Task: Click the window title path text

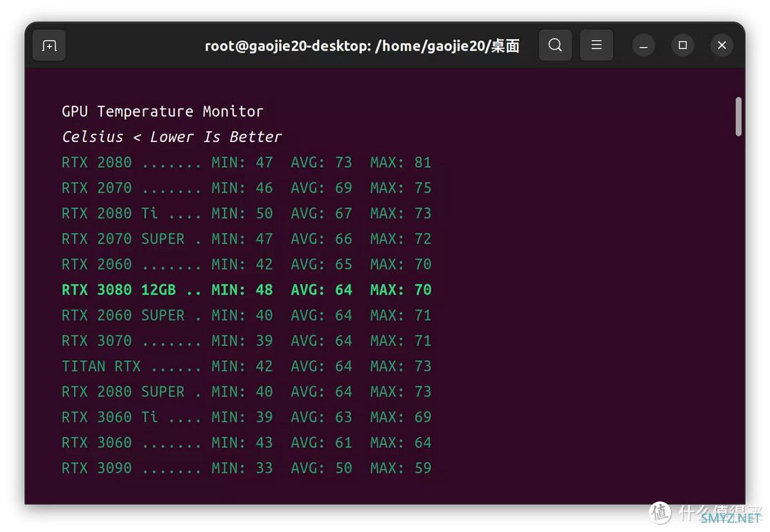Action: [x=362, y=46]
